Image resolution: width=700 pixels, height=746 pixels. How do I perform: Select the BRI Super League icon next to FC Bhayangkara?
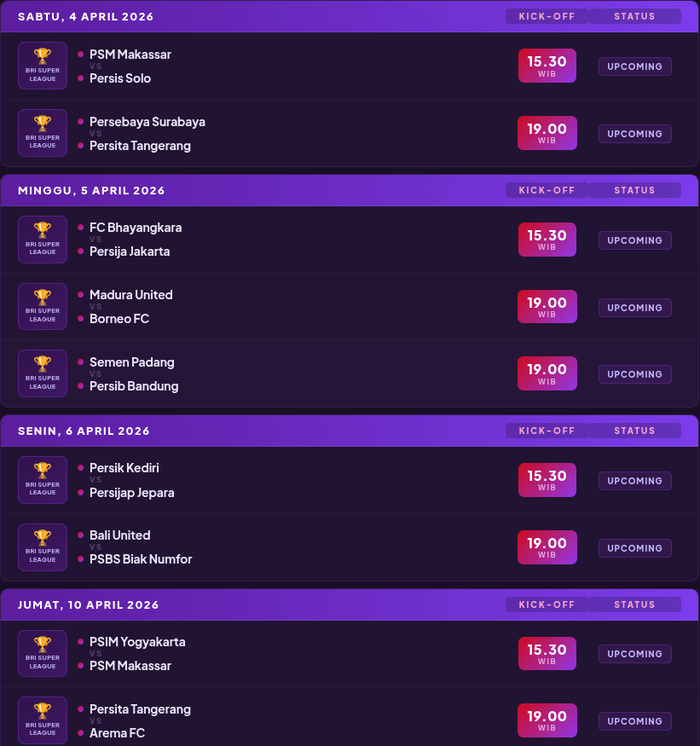coord(42,240)
